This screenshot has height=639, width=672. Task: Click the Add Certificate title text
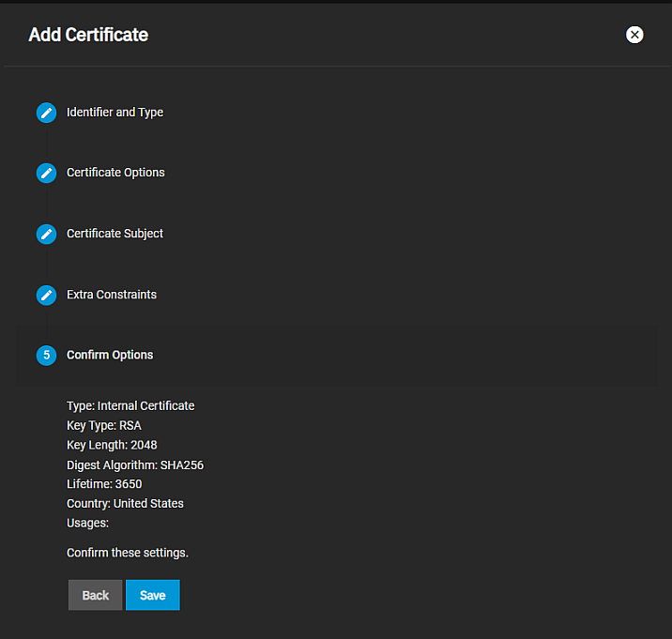(x=88, y=35)
